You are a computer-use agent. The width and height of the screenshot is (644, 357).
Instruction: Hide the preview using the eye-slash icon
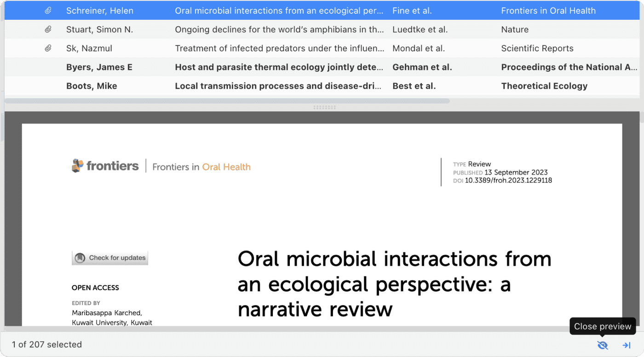click(603, 345)
